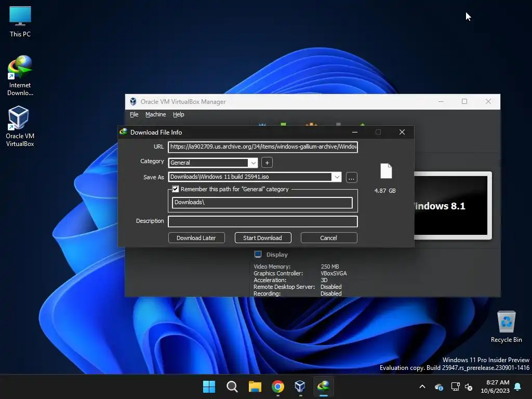The image size is (532, 399).
Task: Close the Download File Info dialog
Action: click(402, 132)
